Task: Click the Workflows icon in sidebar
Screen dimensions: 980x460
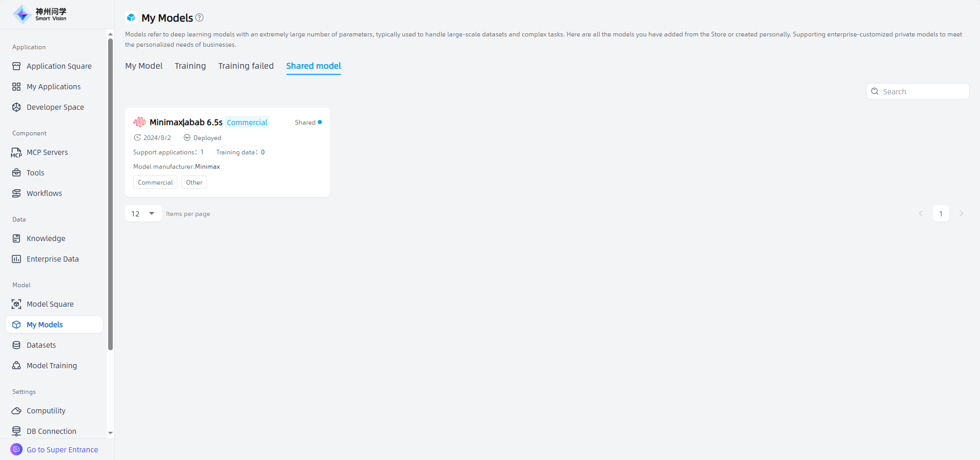Action: pyautogui.click(x=16, y=193)
